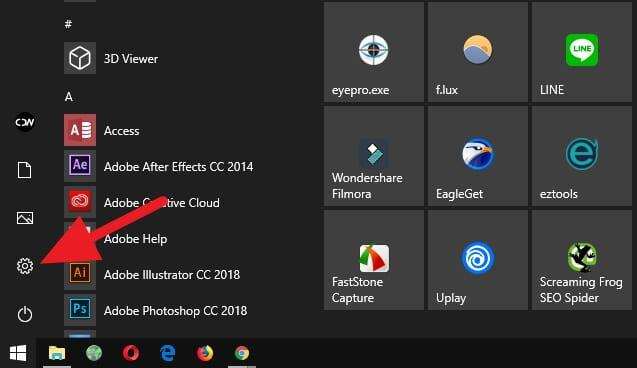Open Opera browser from the taskbar
This screenshot has height=368, width=637.
pyautogui.click(x=131, y=353)
